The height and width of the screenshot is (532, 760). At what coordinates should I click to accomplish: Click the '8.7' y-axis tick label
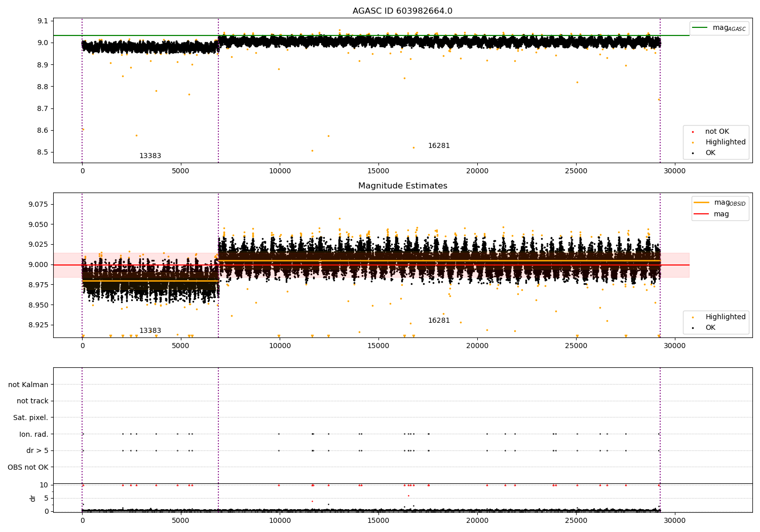[x=44, y=108]
